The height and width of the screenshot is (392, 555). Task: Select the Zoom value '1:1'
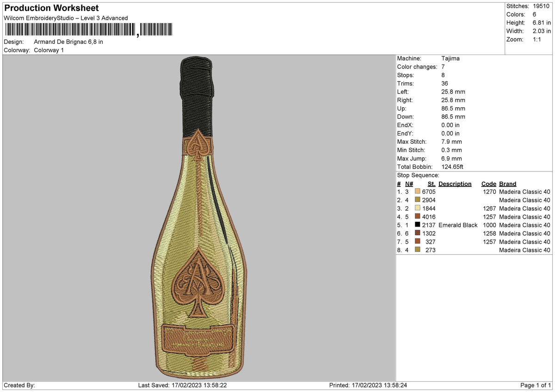[537, 40]
